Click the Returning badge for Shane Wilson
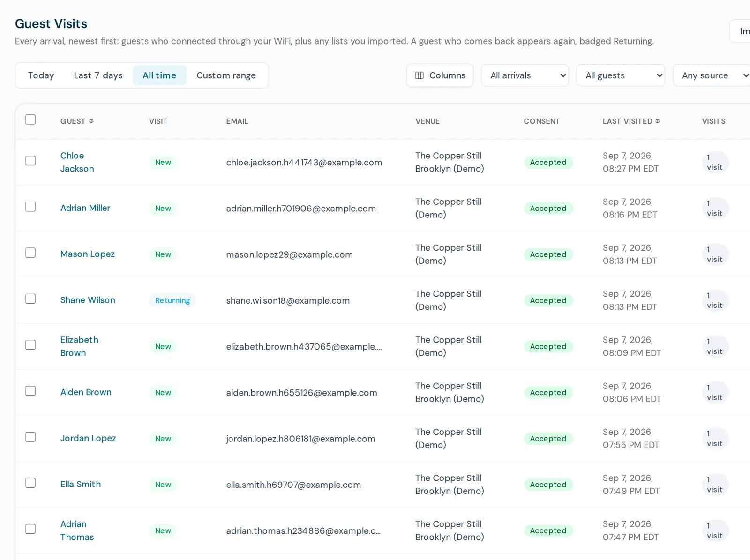 tap(172, 300)
